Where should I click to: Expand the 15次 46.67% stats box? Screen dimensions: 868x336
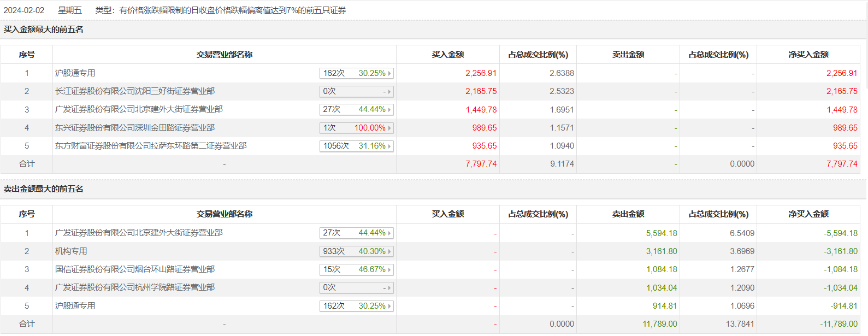(356, 269)
